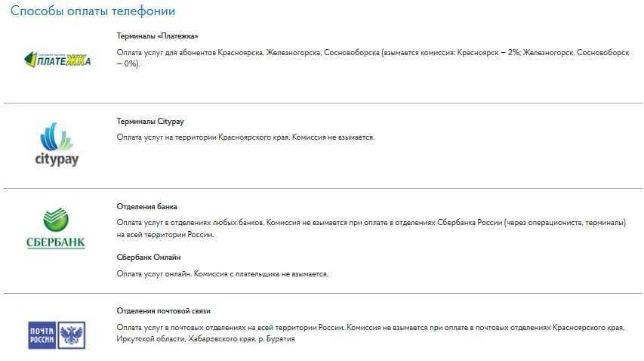Select heading 'Терминалы «Платежка»'

tap(158, 35)
